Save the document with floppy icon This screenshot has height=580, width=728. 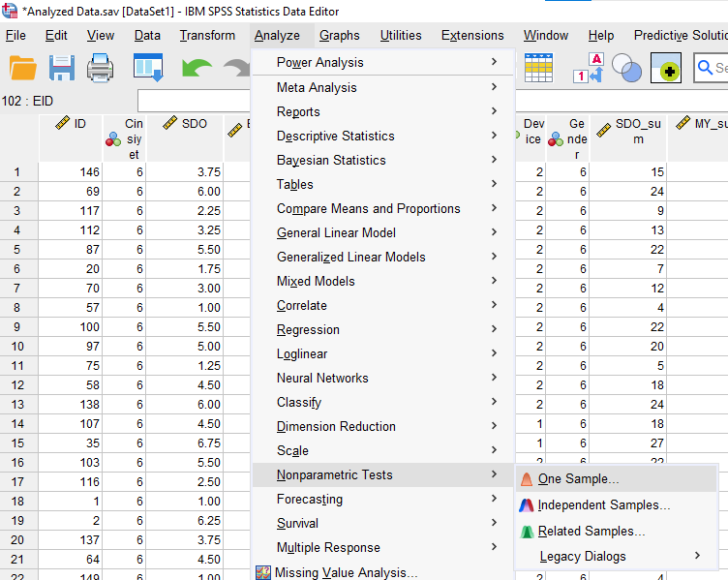[62, 68]
